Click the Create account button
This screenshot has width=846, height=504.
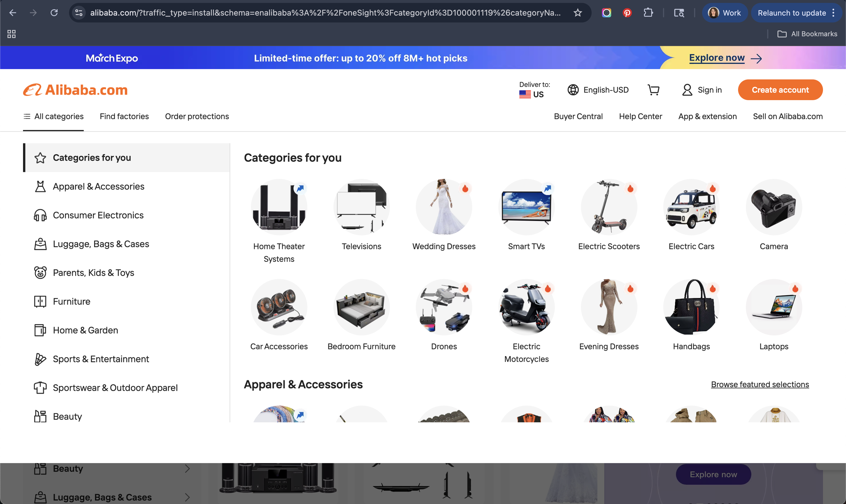[780, 90]
